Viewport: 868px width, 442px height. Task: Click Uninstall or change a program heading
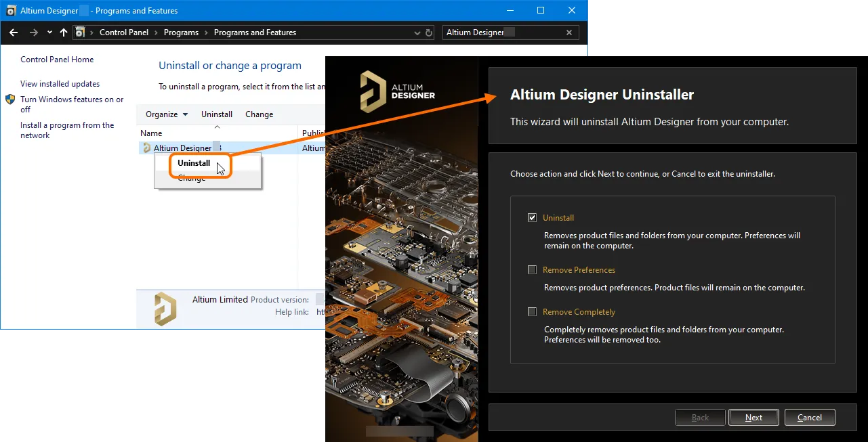pos(230,66)
